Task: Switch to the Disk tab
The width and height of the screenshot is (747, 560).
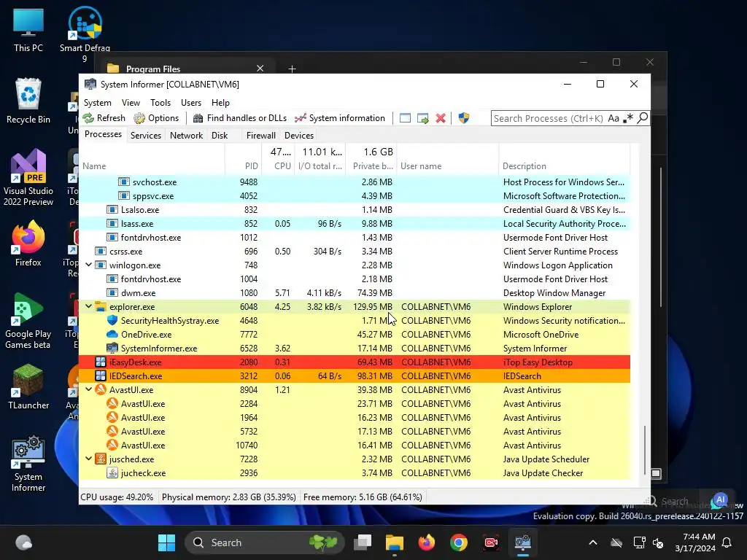Action: (220, 135)
